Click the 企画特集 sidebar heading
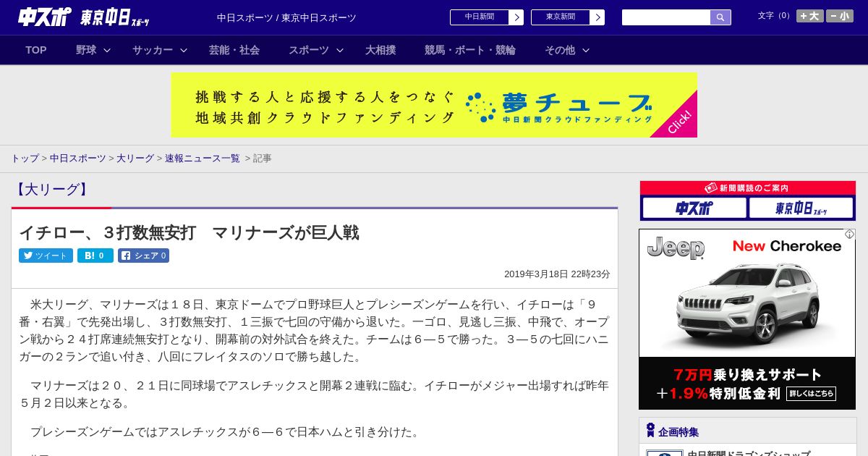Viewport: 868px width, 456px height. pos(678,432)
